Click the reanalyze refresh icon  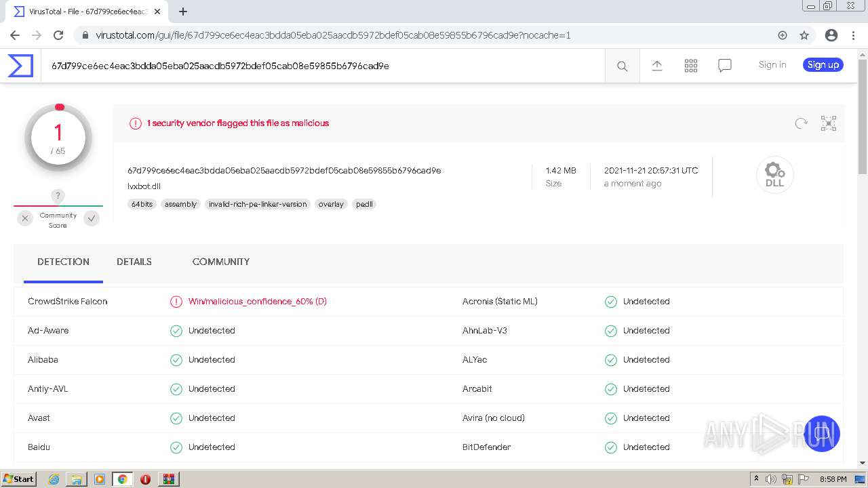[x=801, y=123]
